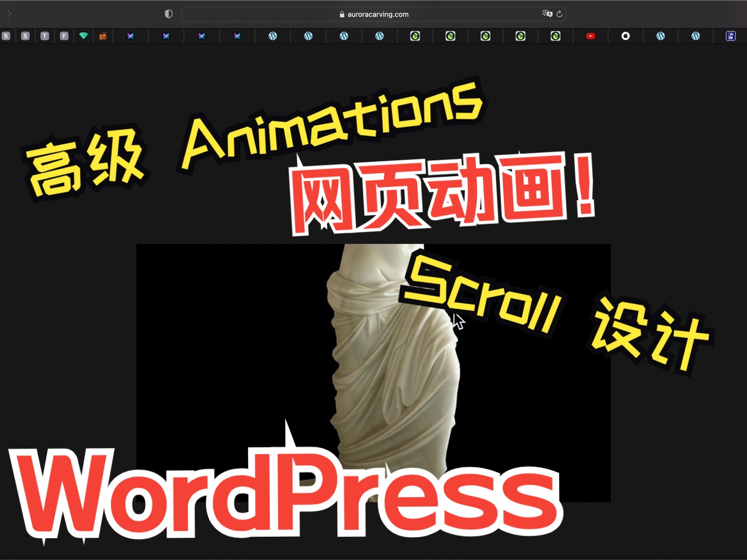Open the green diamond favicon tab
This screenshot has height=560, width=747.
point(84,36)
